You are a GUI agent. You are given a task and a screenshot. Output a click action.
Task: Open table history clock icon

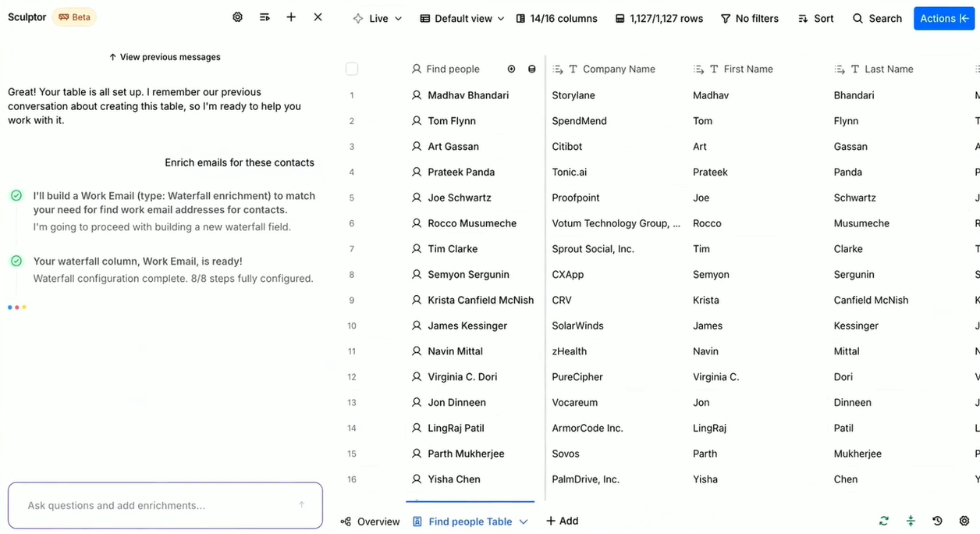point(937,521)
